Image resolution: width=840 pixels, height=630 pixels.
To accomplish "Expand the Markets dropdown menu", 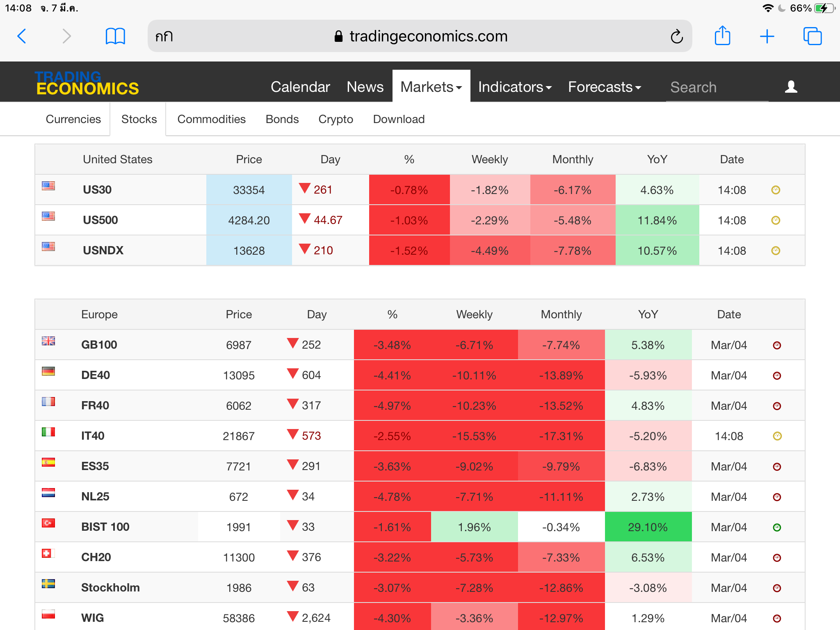I will [431, 87].
